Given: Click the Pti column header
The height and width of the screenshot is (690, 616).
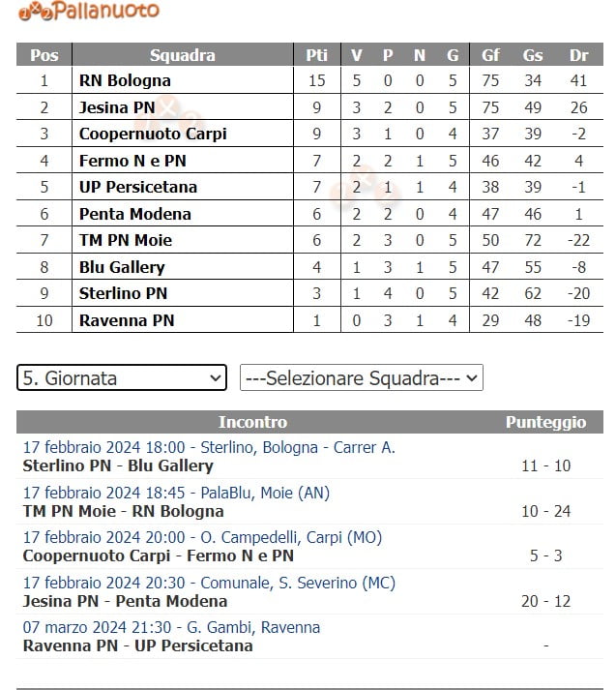Looking at the screenshot, I should pyautogui.click(x=316, y=55).
